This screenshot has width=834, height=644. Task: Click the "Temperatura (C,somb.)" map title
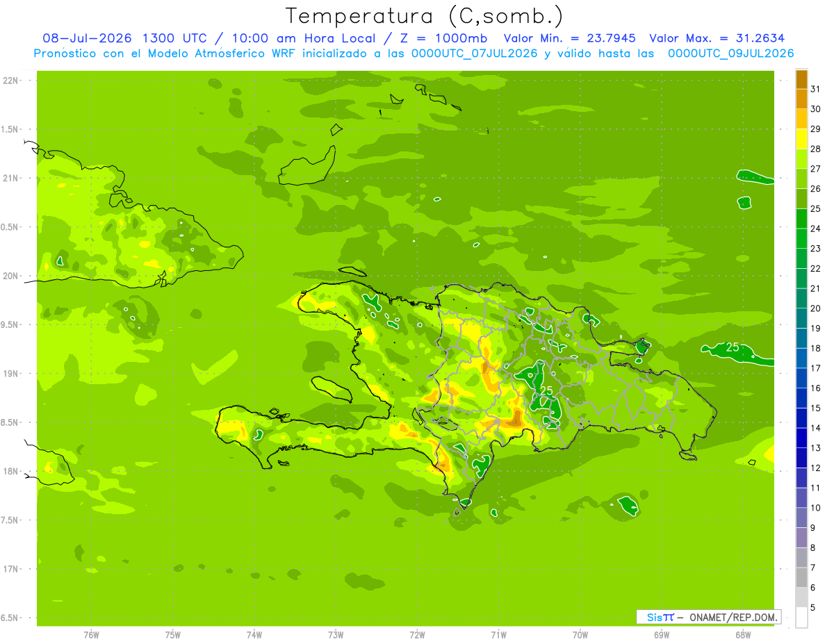click(424, 16)
